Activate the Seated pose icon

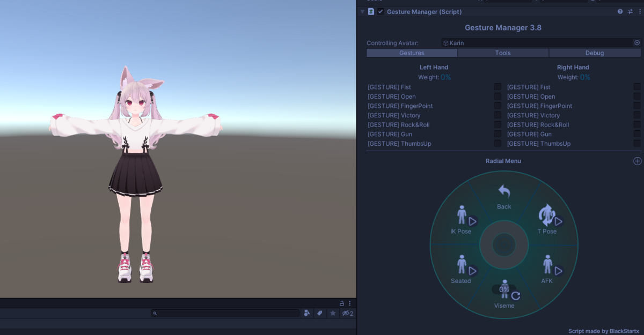460,265
